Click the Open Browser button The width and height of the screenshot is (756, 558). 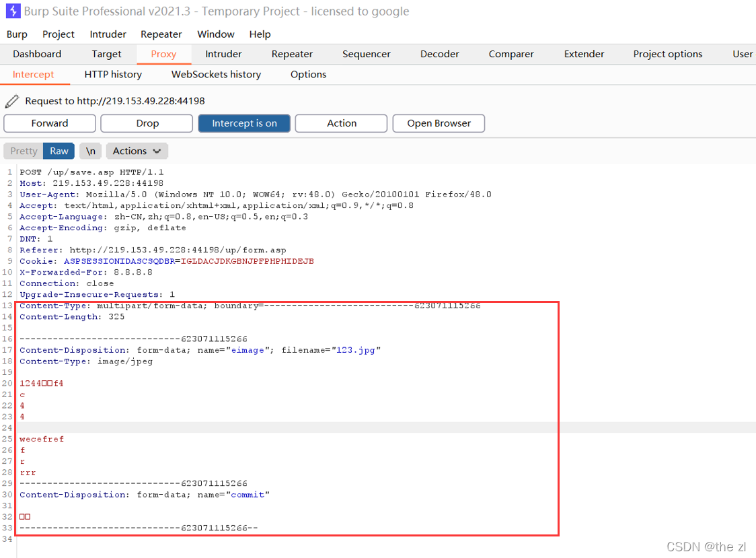[x=439, y=123]
